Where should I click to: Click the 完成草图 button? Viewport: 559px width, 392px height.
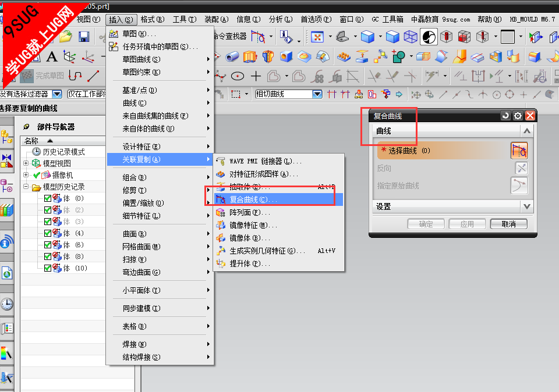(x=42, y=76)
